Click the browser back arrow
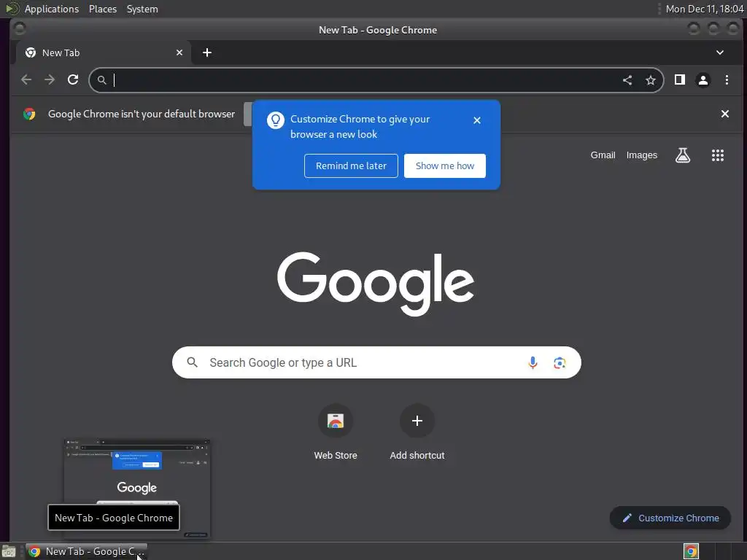The height and width of the screenshot is (560, 747). (x=26, y=79)
